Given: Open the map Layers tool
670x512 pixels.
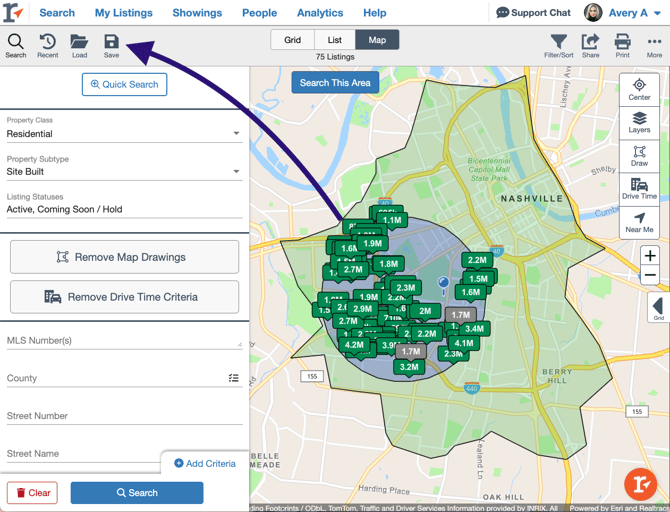Looking at the screenshot, I should (x=639, y=123).
